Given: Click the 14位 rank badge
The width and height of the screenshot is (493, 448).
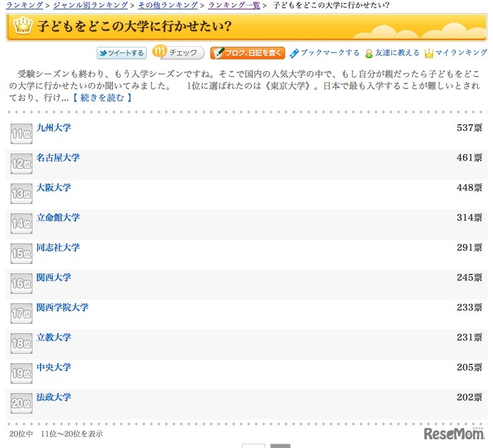Looking at the screenshot, I should click(x=21, y=223).
